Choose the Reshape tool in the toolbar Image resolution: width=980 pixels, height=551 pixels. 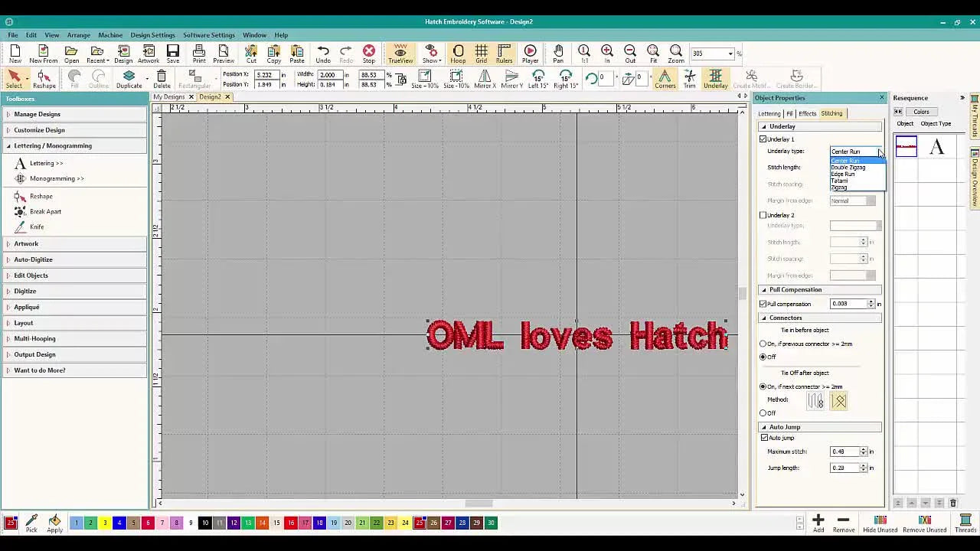point(44,79)
